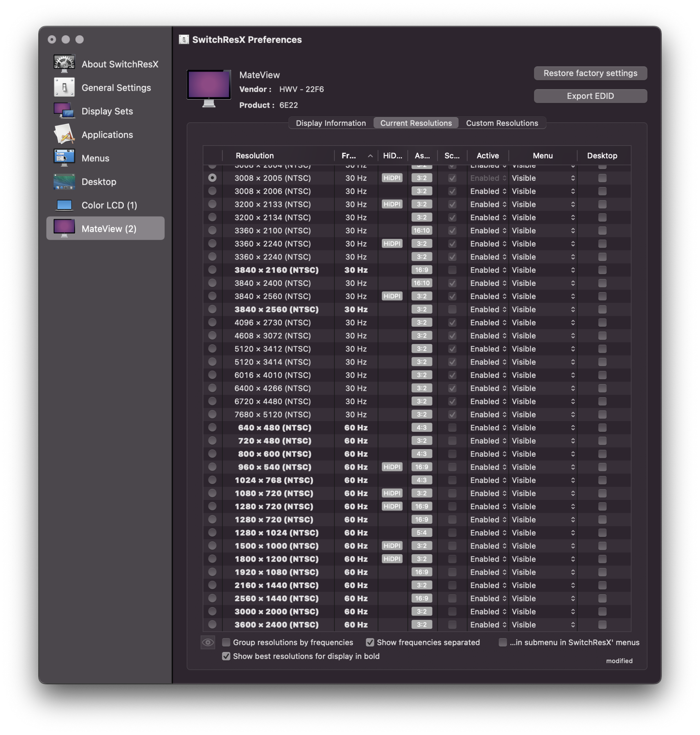Uncheck Show frequencies separated
The height and width of the screenshot is (735, 700).
370,642
